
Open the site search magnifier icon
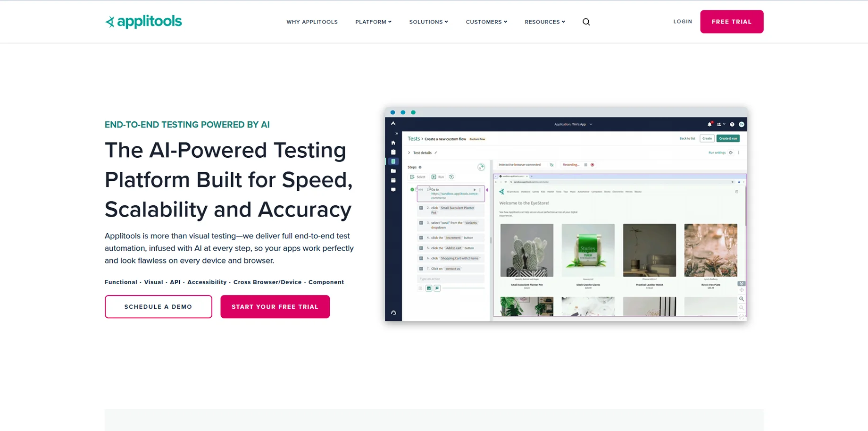[586, 22]
